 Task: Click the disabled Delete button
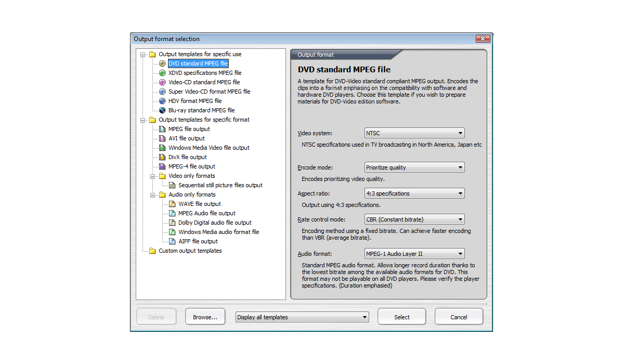pos(157,317)
